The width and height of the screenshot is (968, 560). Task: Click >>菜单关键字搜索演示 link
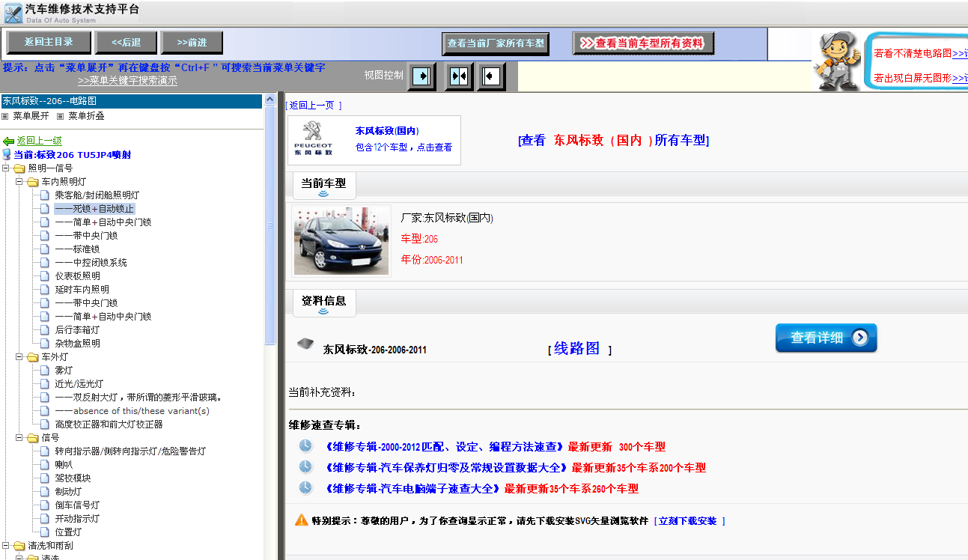(x=127, y=81)
